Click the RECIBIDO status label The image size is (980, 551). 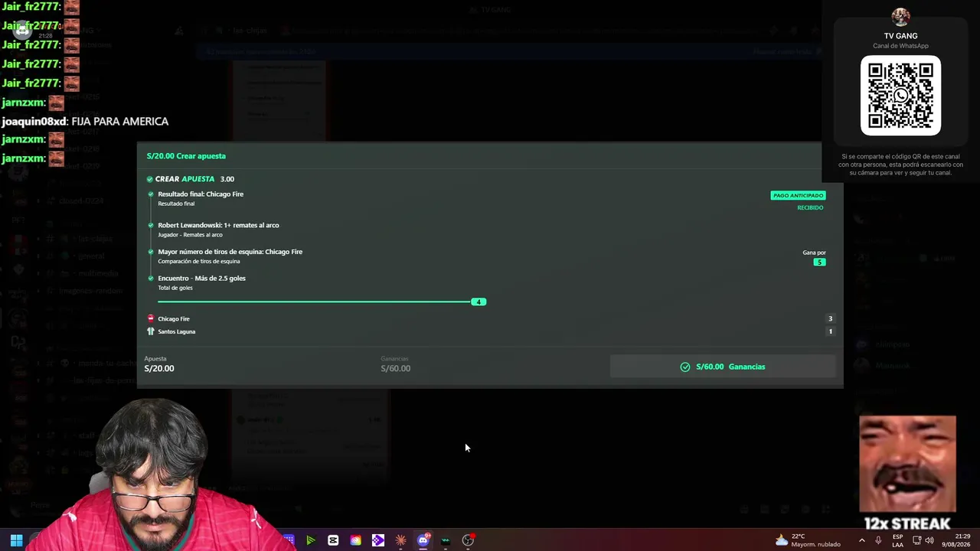coord(810,207)
